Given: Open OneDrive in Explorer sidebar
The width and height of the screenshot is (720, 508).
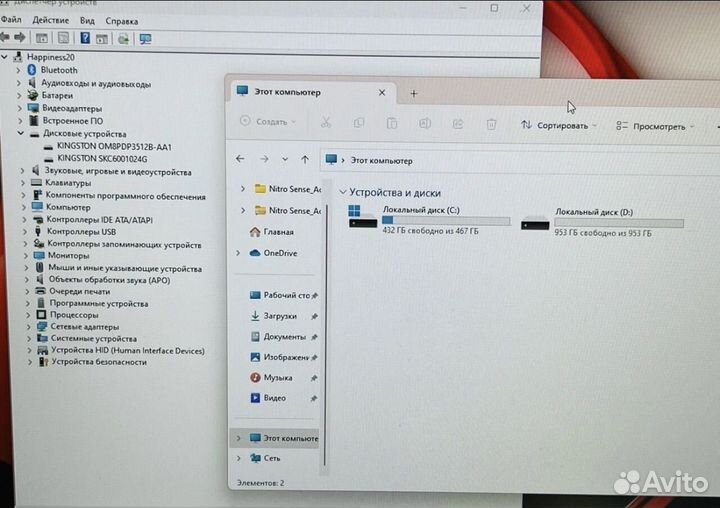Looking at the screenshot, I should pyautogui.click(x=273, y=253).
